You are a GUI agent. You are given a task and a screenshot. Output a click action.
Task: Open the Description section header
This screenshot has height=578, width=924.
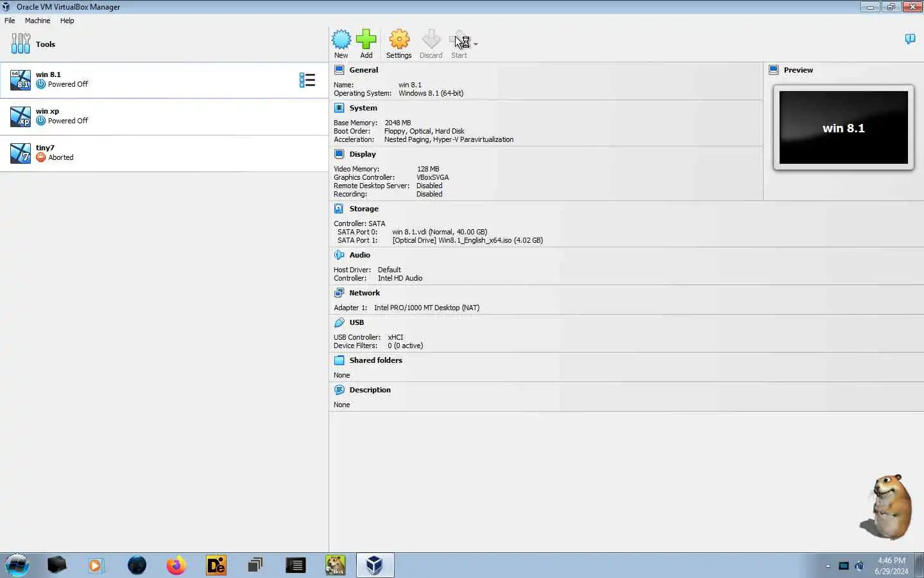pyautogui.click(x=370, y=390)
